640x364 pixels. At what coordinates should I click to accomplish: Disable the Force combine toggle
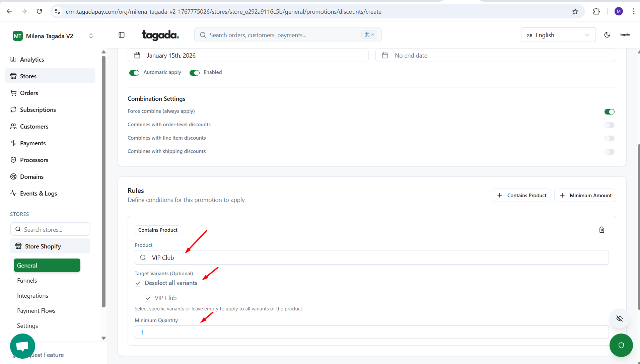[x=609, y=112]
